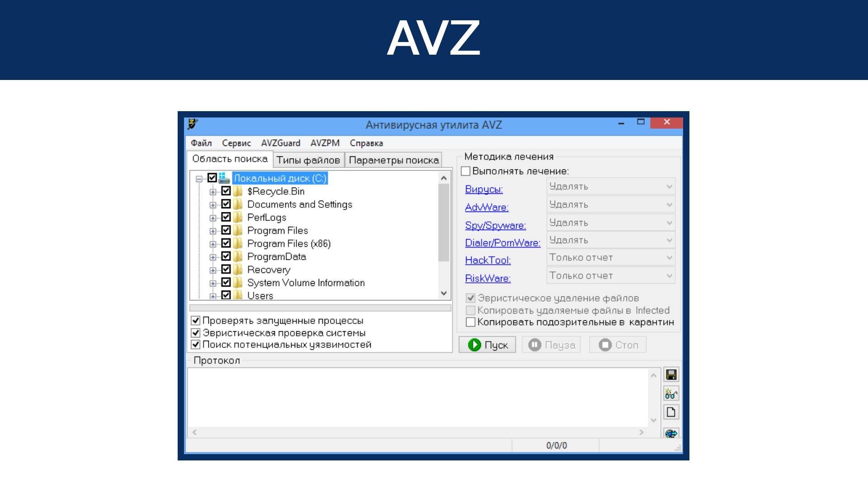
Task: Open the AVZGuard menu
Action: pos(281,143)
